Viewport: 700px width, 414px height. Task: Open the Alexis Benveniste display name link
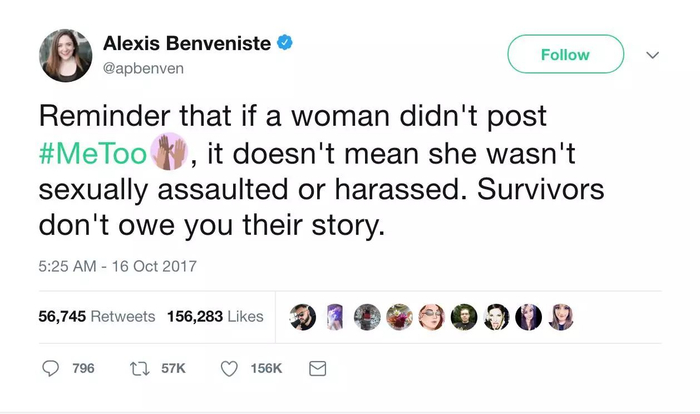click(x=187, y=44)
